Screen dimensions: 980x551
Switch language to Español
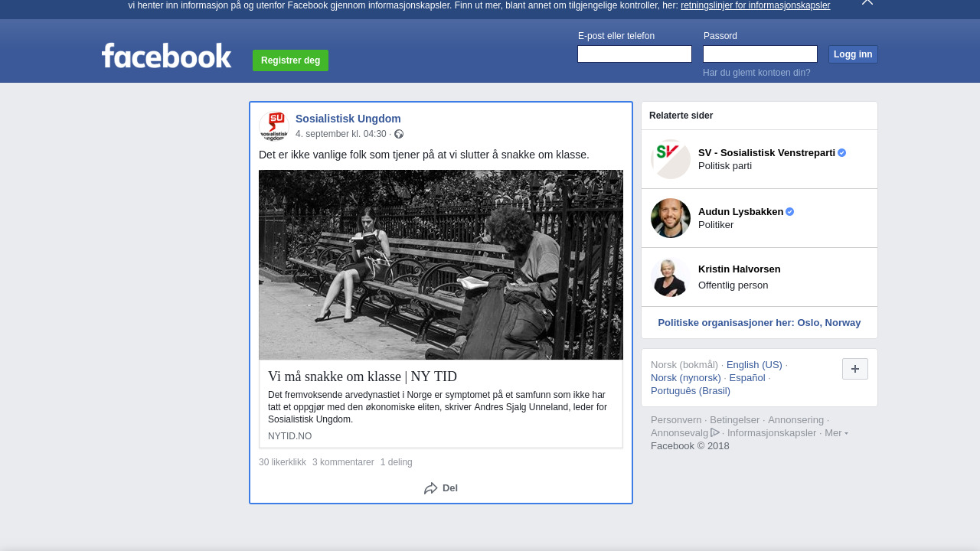pyautogui.click(x=747, y=378)
